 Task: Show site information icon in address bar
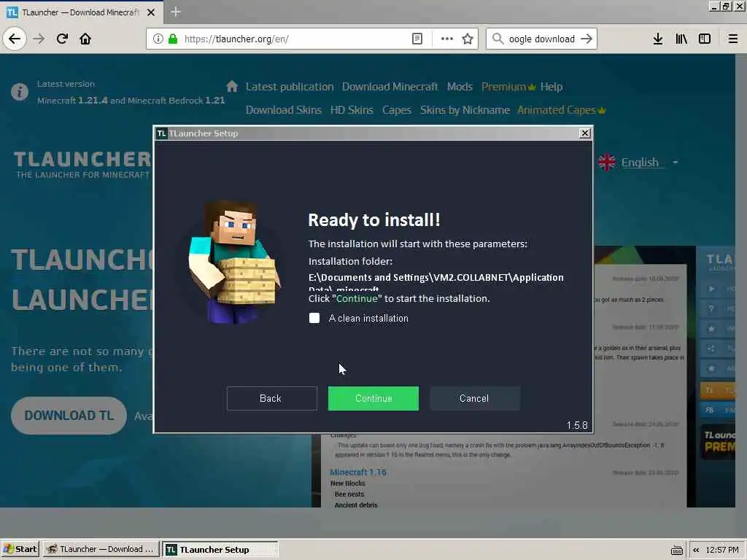coord(158,39)
